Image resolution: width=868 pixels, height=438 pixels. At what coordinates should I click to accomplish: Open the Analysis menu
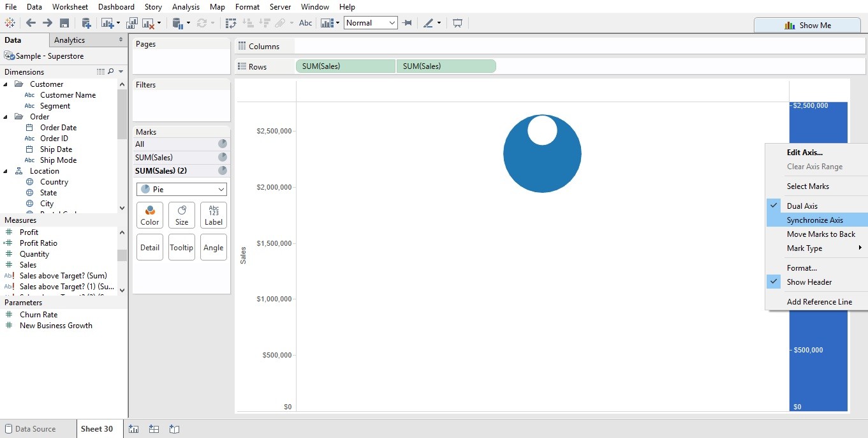186,7
